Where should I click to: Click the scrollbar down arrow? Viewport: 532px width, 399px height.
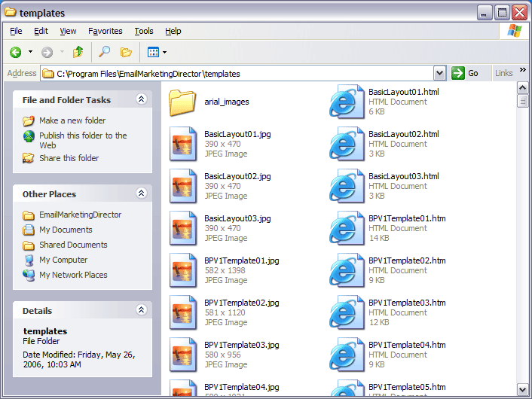(x=522, y=389)
